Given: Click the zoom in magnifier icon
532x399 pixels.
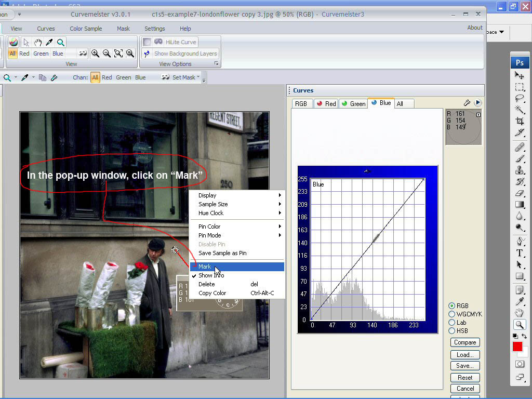Looking at the screenshot, I should point(95,54).
